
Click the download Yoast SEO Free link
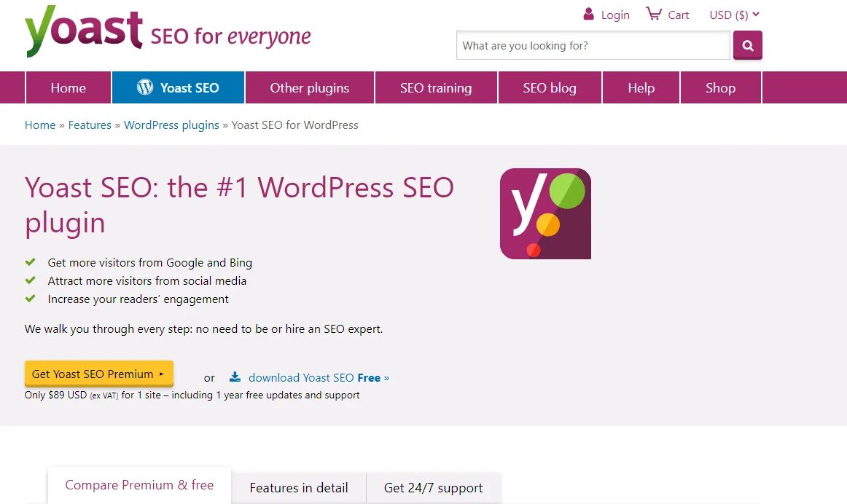(319, 378)
